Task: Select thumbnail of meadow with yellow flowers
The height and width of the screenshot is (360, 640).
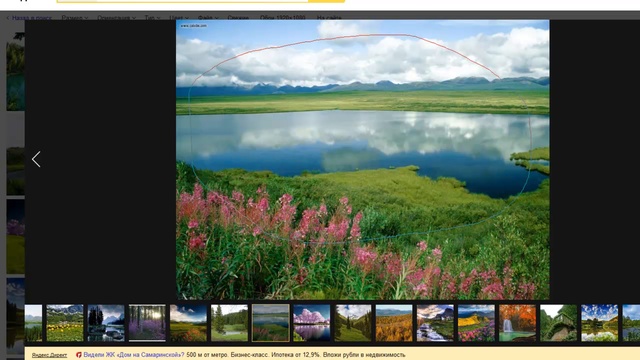Action: tap(65, 323)
